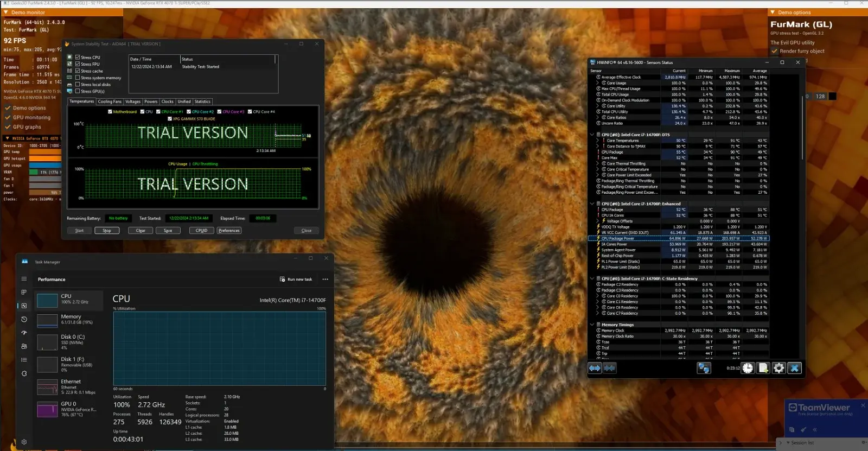The height and width of the screenshot is (451, 868).
Task: Click HWiNFO collapse columns arrows icon
Action: tap(610, 368)
